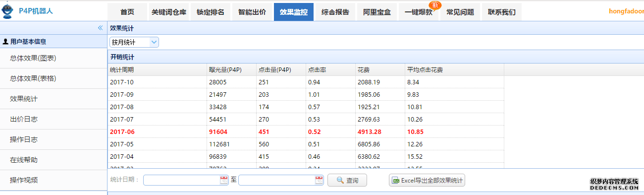
Task: Open 操作视频 in sidebar
Action: 54,180
